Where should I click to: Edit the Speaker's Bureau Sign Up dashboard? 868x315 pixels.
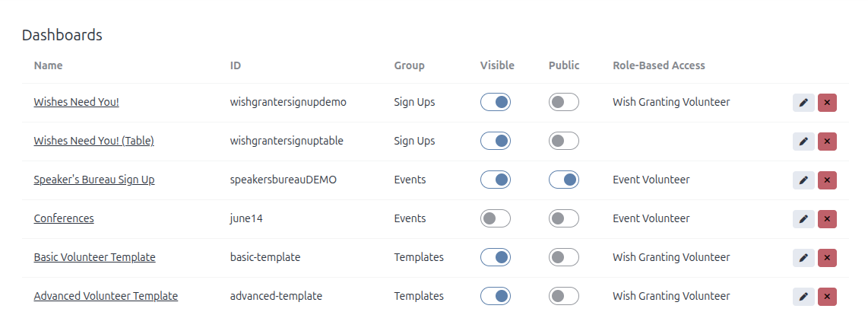pyautogui.click(x=803, y=180)
